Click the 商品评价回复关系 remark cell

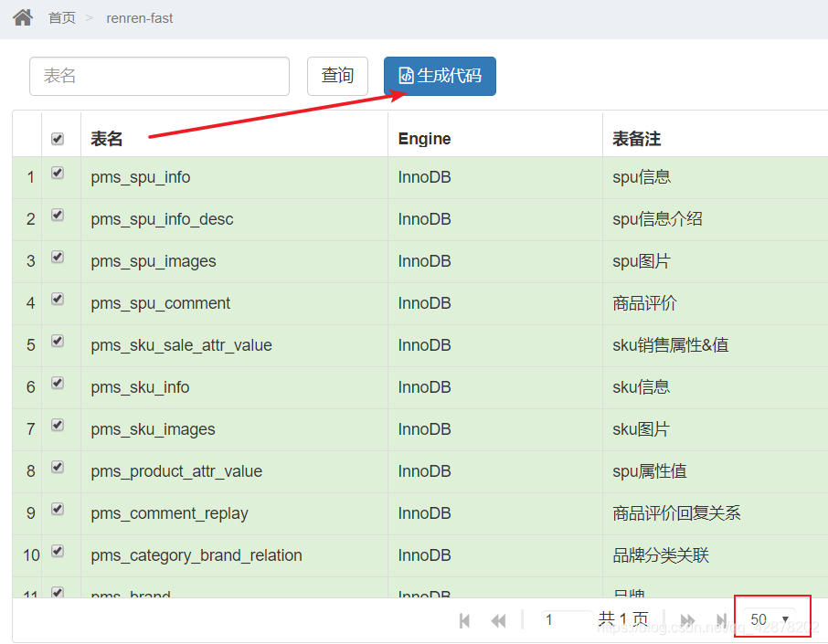[x=715, y=513]
